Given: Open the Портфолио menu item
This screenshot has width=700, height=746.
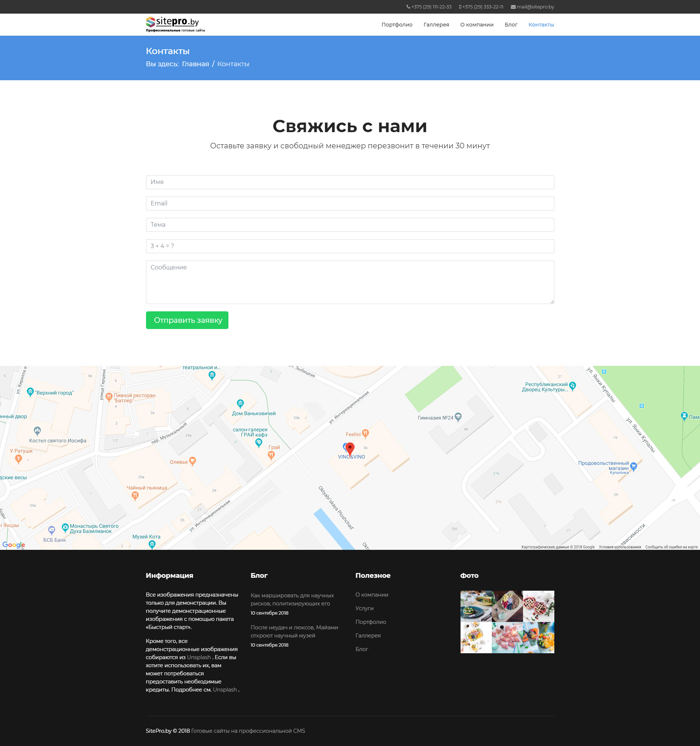Looking at the screenshot, I should point(397,25).
